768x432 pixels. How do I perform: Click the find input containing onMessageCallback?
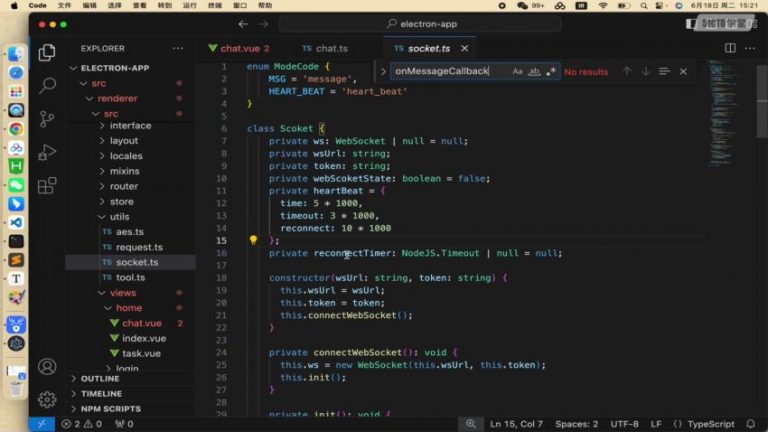tap(448, 72)
